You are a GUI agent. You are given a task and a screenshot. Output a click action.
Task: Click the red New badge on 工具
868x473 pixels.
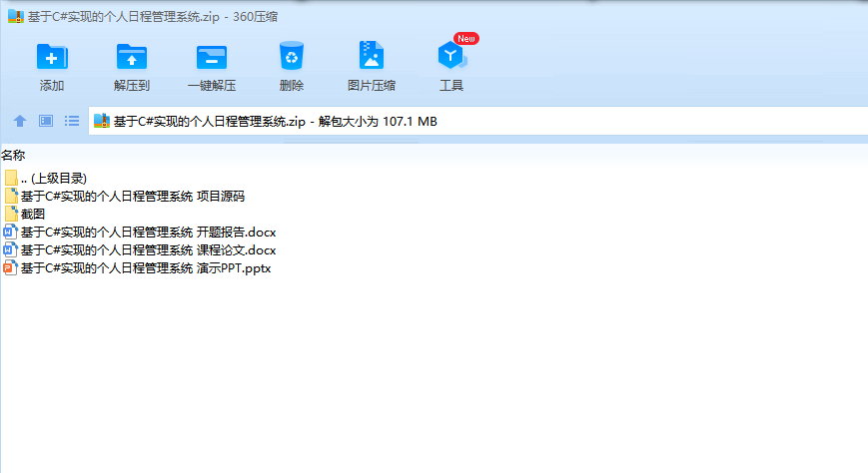pos(466,39)
